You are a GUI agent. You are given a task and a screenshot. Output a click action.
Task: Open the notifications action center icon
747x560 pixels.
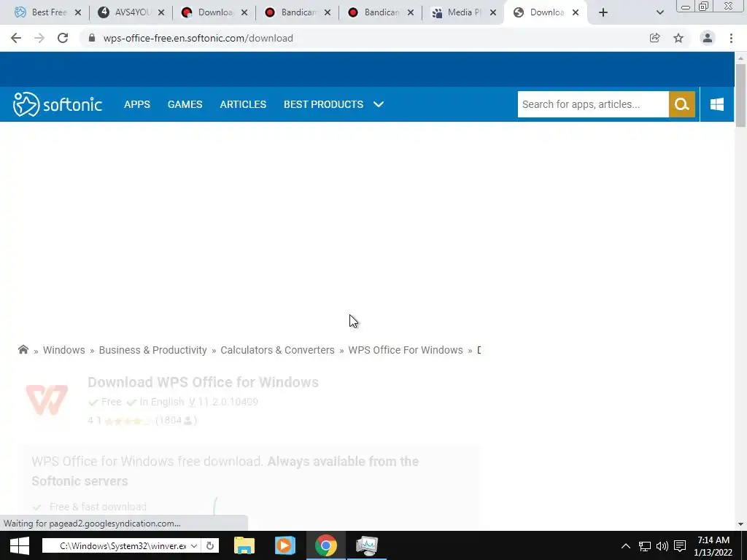(680, 546)
